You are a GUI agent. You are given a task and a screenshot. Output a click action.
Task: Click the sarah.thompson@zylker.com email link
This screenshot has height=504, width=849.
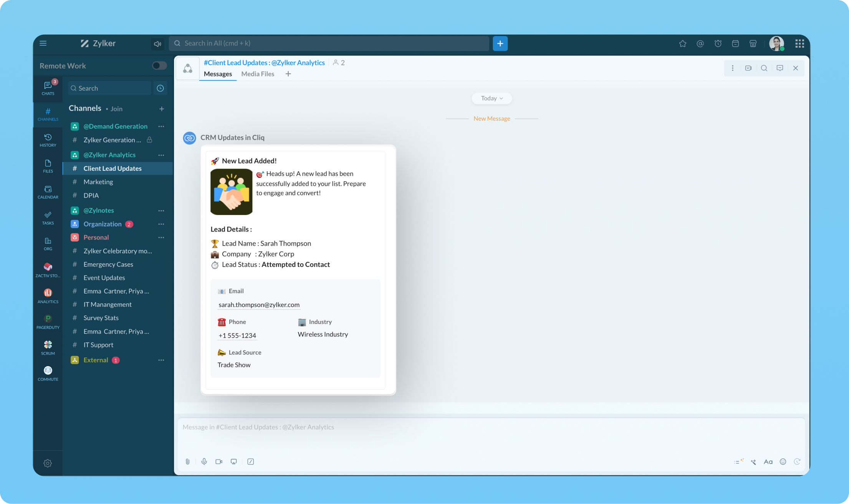pyautogui.click(x=259, y=305)
